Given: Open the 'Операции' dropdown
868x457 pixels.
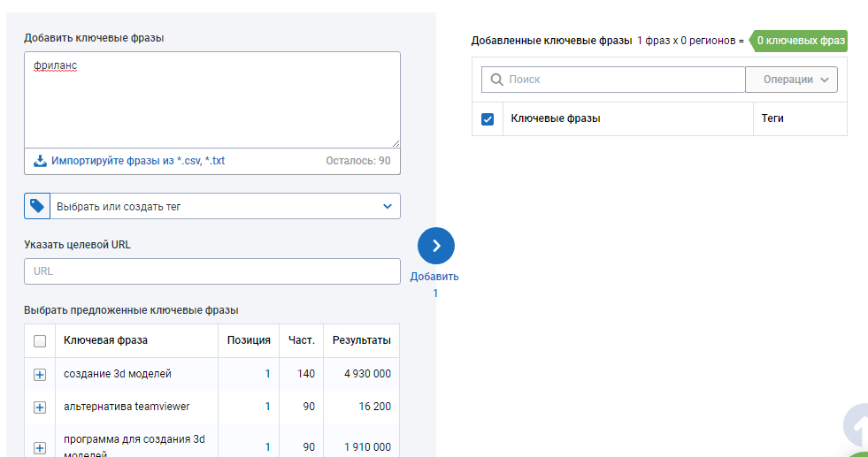Looking at the screenshot, I should pyautogui.click(x=791, y=80).
